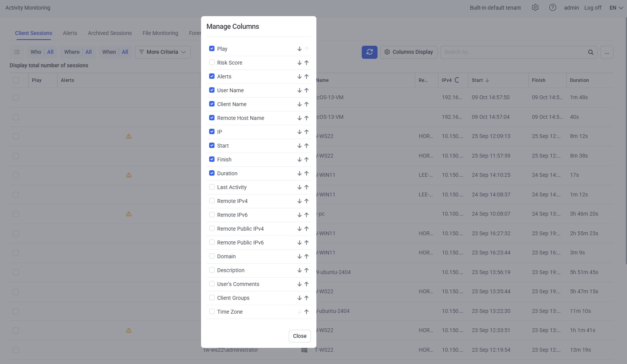Enable the Risk Score column checkbox
Viewport: 627px width, 364px height.
212,63
